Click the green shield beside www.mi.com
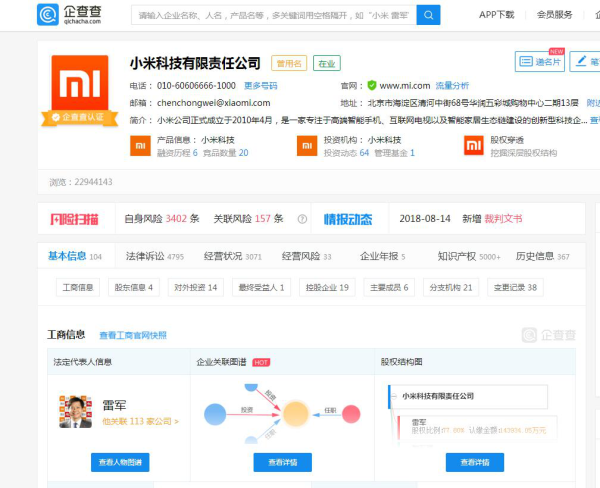The width and height of the screenshot is (600, 488). 372,86
